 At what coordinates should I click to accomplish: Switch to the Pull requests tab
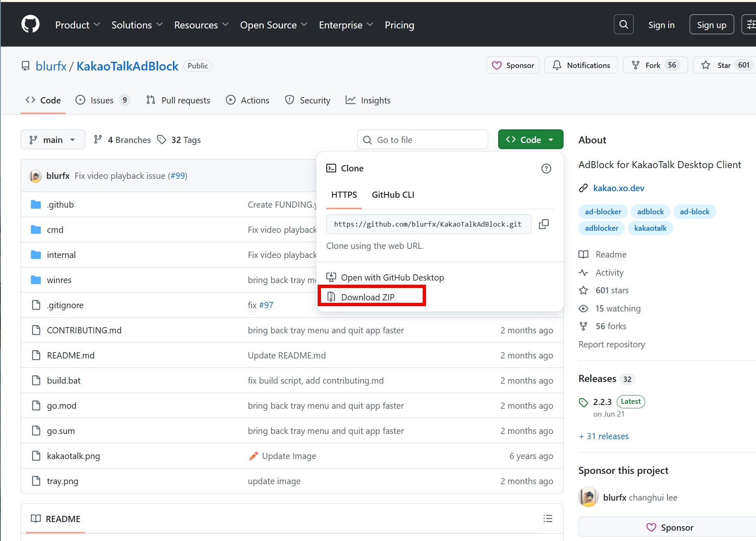pyautogui.click(x=178, y=100)
